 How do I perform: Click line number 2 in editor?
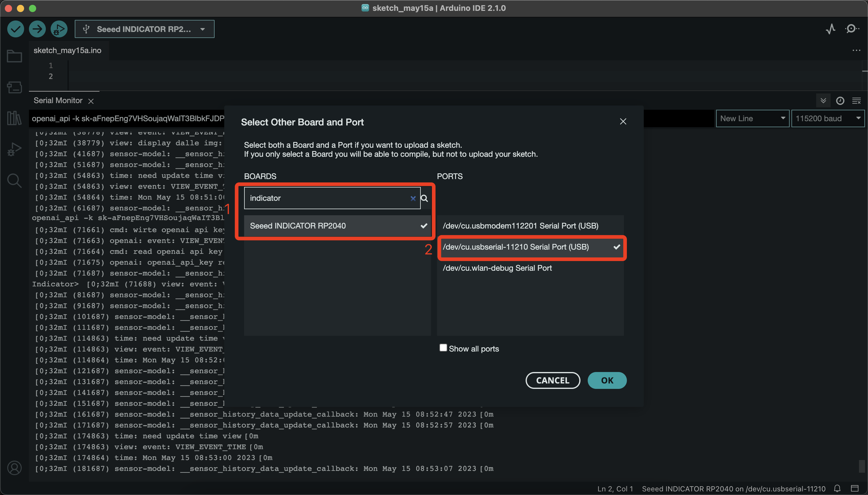click(51, 76)
